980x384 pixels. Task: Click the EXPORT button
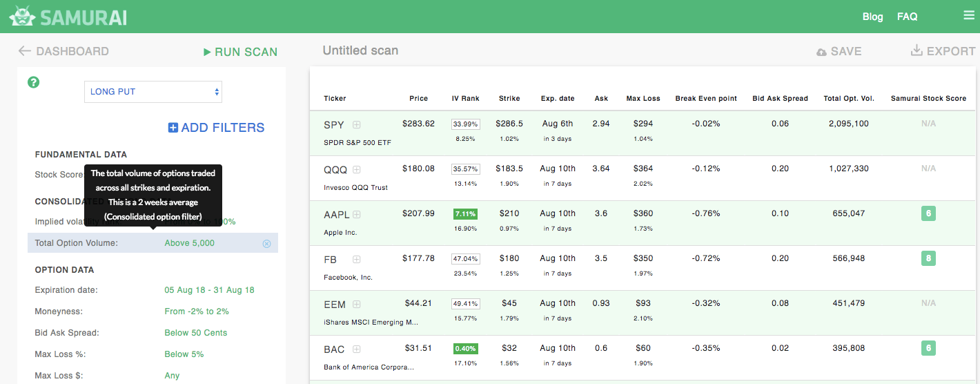943,51
